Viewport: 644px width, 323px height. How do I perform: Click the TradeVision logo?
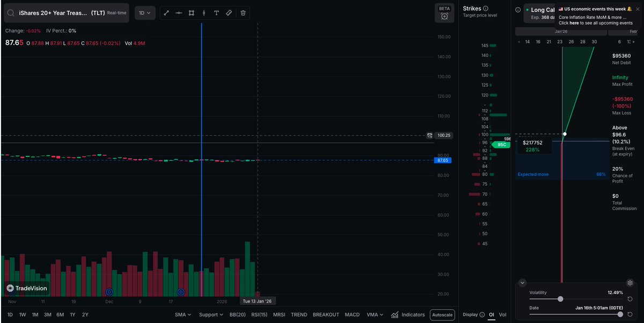[27, 288]
